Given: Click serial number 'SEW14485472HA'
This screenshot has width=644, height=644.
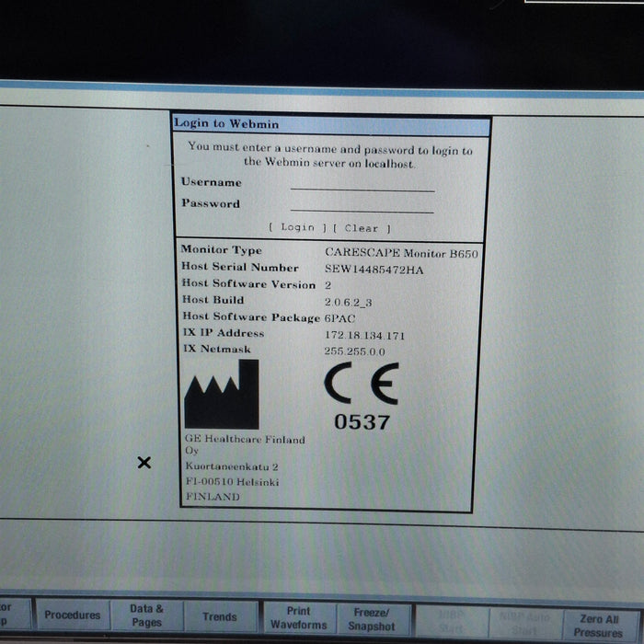Looking at the screenshot, I should tap(374, 270).
